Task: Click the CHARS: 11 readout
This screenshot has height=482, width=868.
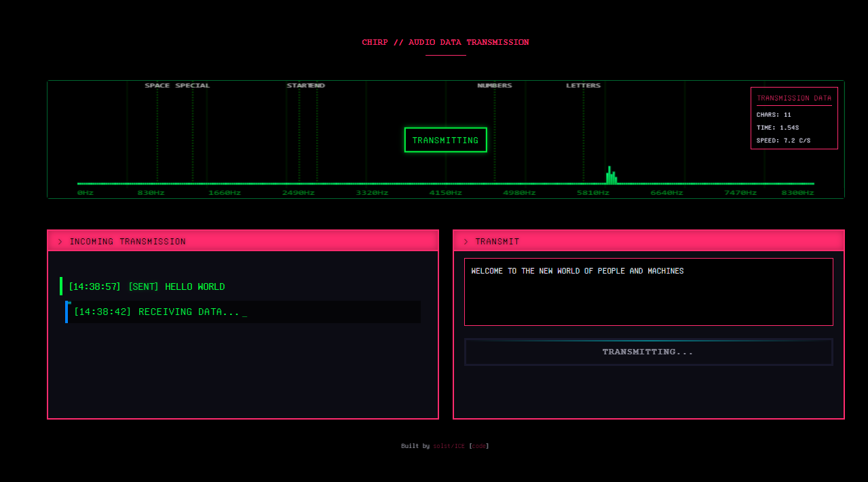Action: pos(774,115)
